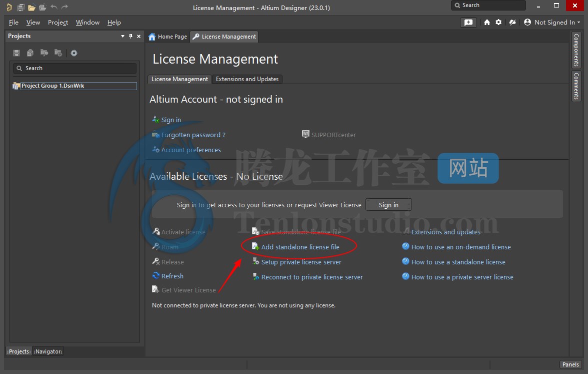Click Save standalone license file

(301, 232)
